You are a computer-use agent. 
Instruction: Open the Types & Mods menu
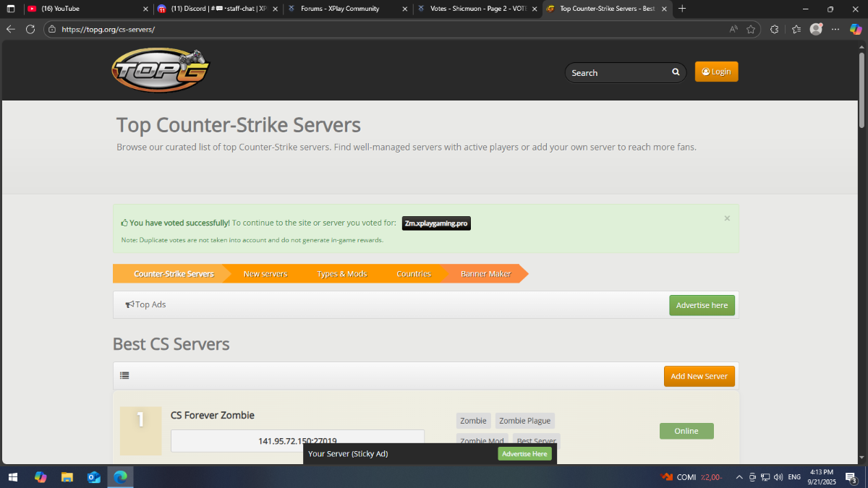(341, 274)
